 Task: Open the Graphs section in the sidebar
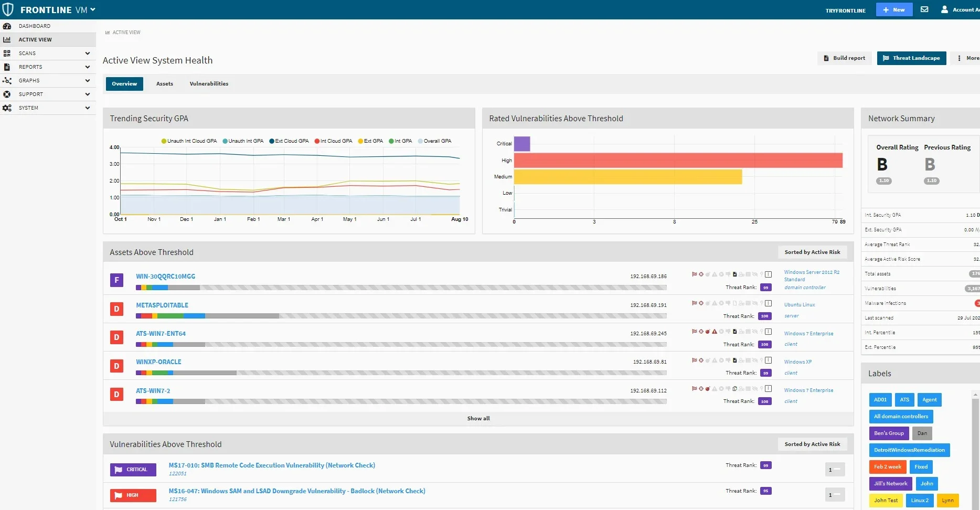coord(30,80)
